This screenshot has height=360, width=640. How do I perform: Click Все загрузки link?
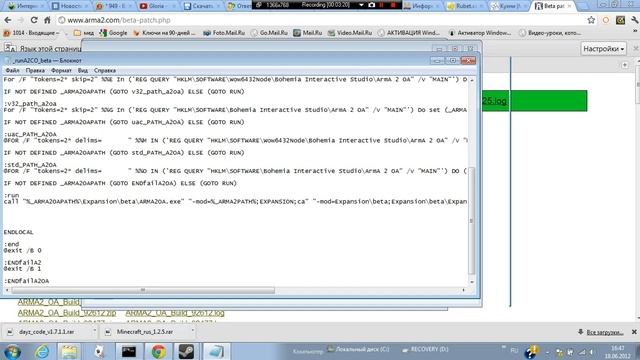(x=605, y=332)
